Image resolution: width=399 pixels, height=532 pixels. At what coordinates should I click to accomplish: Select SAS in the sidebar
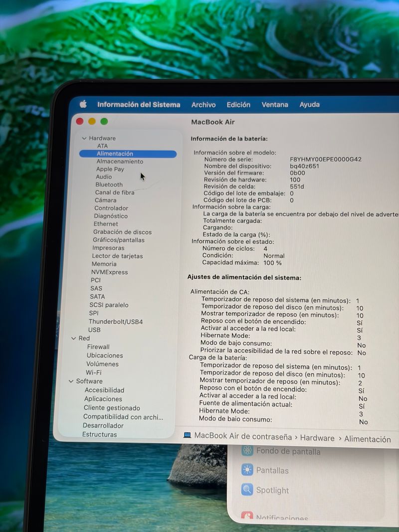(96, 288)
